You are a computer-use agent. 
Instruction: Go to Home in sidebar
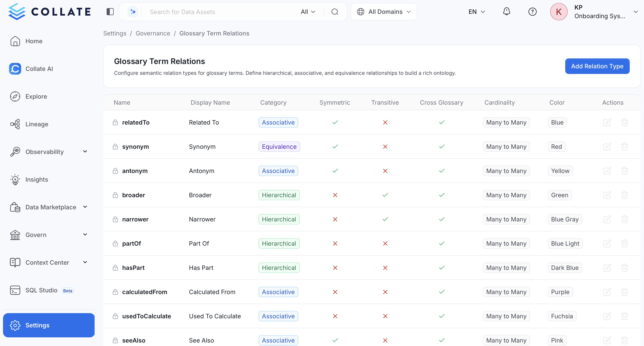pos(49,41)
